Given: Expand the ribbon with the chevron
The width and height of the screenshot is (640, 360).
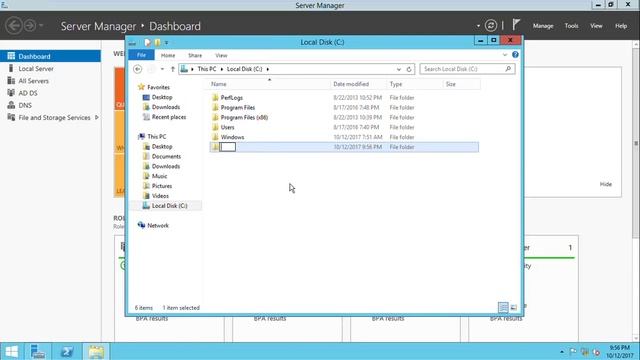Looking at the screenshot, I should coord(505,55).
